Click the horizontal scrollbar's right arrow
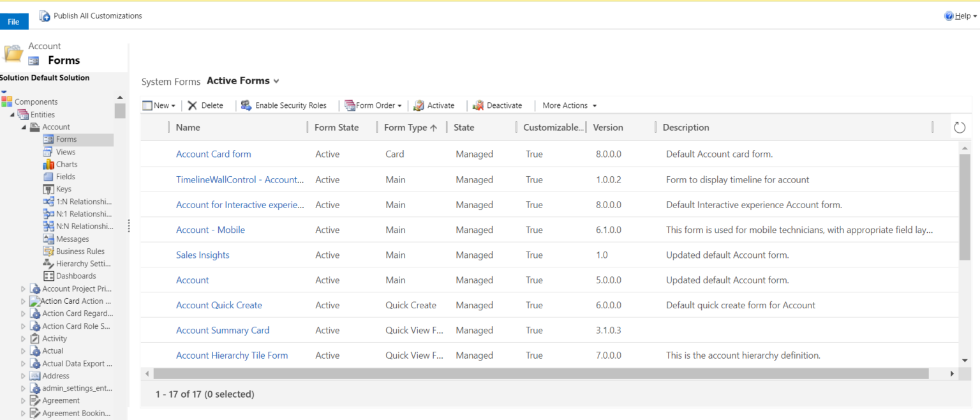The width and height of the screenshot is (980, 420). pos(953,373)
